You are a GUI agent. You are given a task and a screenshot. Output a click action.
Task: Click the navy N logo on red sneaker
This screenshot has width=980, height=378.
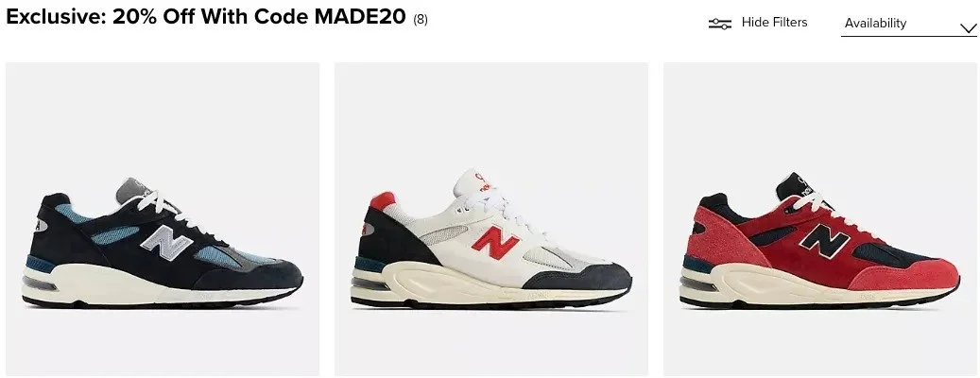tap(824, 241)
